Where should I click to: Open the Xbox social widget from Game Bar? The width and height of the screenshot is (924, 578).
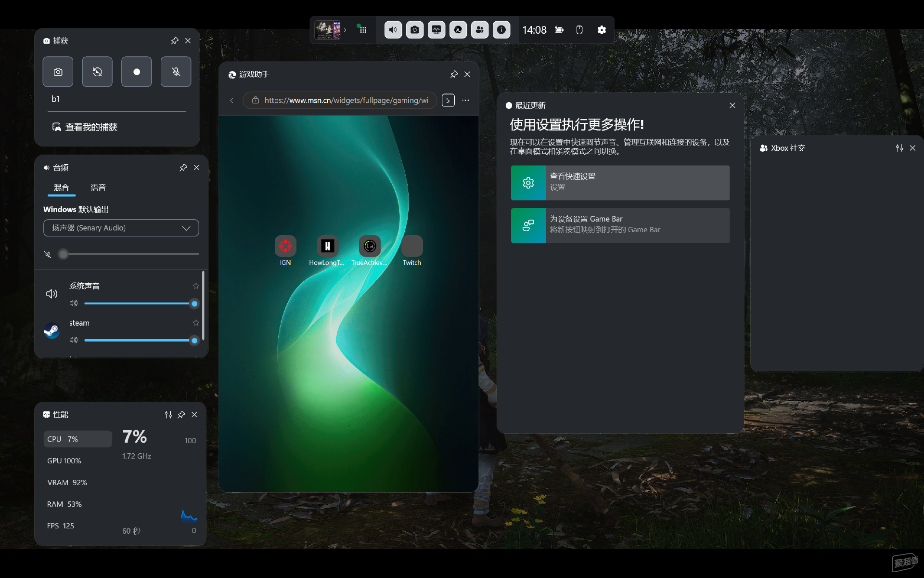point(480,30)
